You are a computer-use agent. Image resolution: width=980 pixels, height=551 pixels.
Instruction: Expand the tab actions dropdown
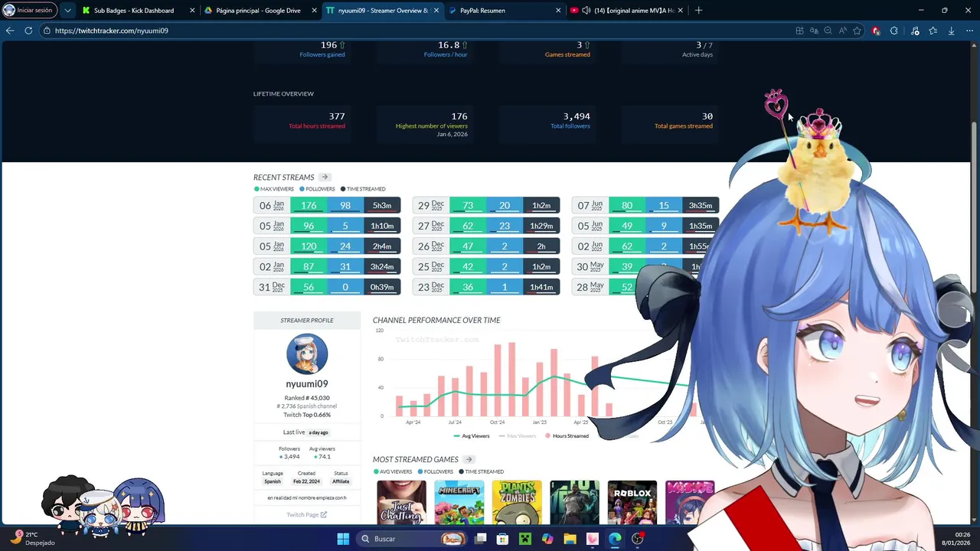[x=67, y=11]
